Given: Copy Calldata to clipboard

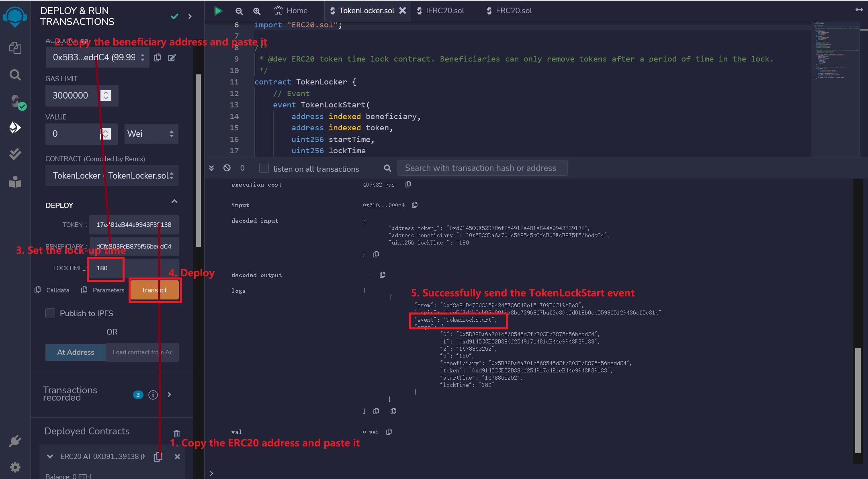Looking at the screenshot, I should pyautogui.click(x=52, y=290).
